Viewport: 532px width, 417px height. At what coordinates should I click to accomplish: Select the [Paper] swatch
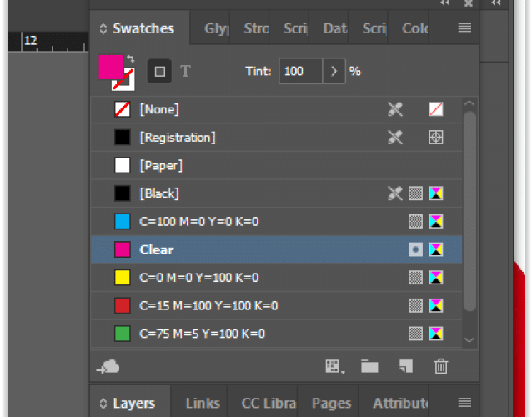click(x=277, y=166)
